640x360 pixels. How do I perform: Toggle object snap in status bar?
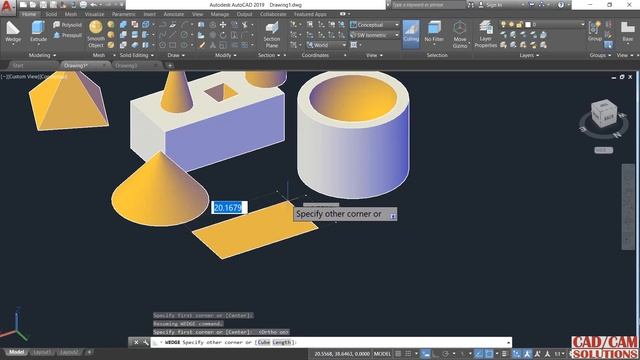click(489, 354)
